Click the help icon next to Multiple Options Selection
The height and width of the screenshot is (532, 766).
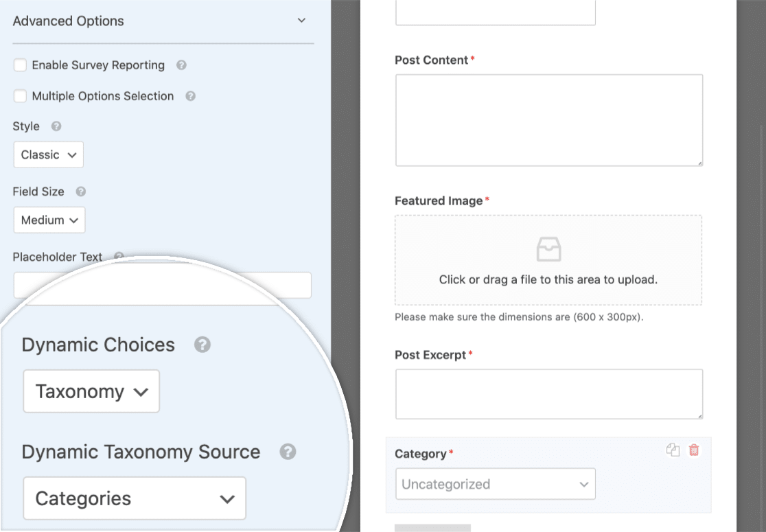coord(191,96)
